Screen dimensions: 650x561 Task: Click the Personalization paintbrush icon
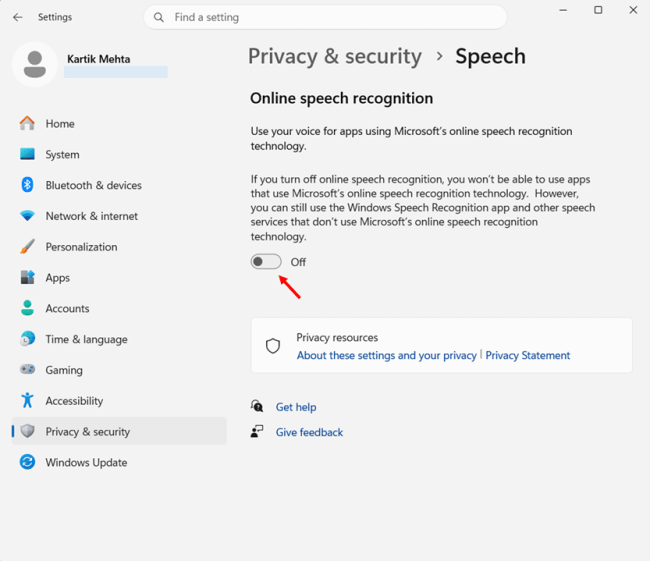click(27, 246)
